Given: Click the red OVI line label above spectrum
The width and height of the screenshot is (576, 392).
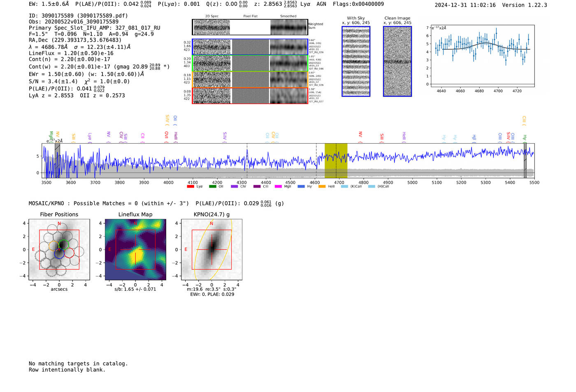Looking at the screenshot, I should (x=167, y=137).
